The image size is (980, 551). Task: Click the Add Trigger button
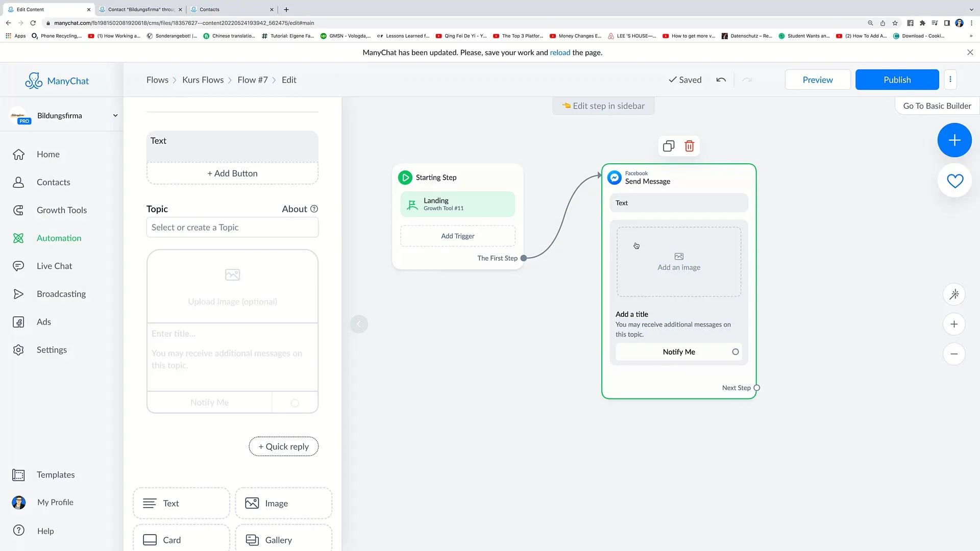tap(458, 236)
